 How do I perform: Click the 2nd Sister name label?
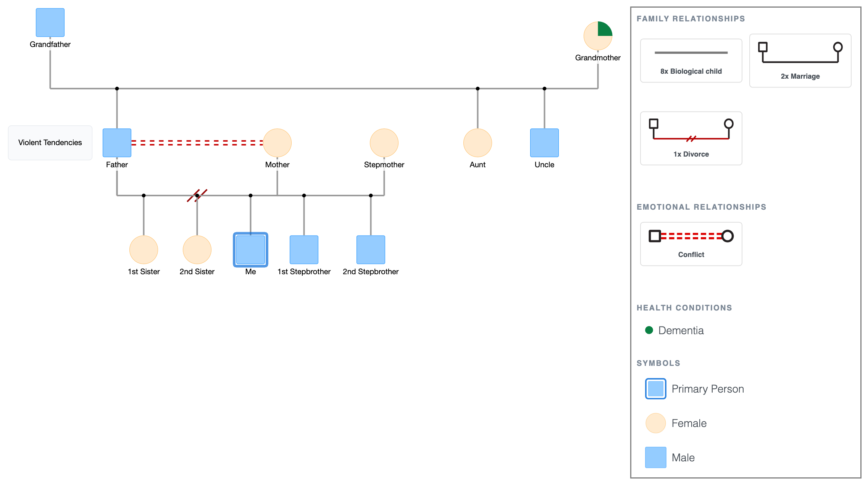pyautogui.click(x=197, y=272)
